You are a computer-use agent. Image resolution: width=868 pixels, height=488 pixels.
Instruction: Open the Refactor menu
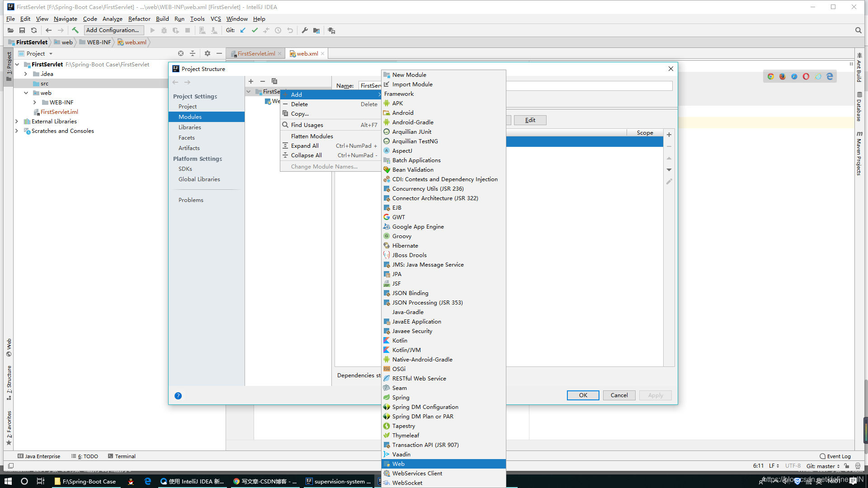point(139,19)
